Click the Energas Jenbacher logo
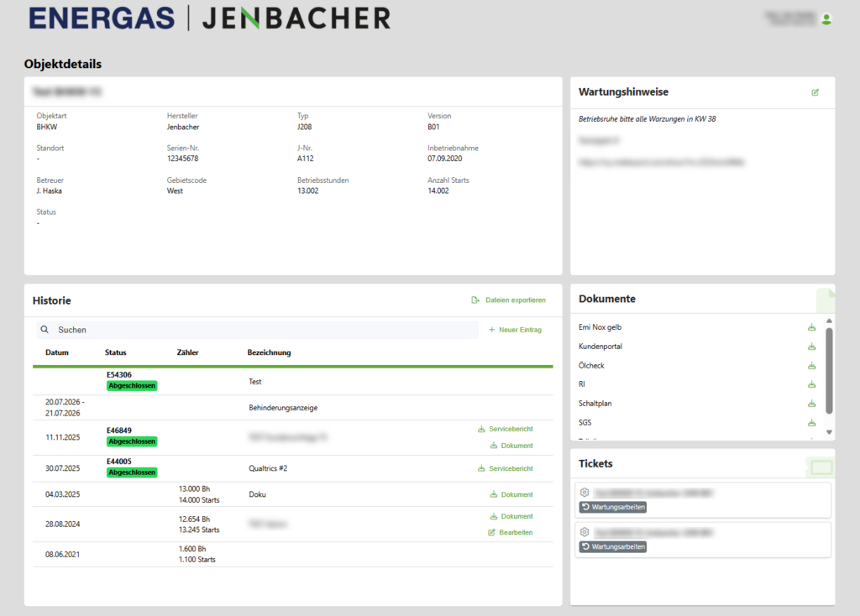 [209, 18]
